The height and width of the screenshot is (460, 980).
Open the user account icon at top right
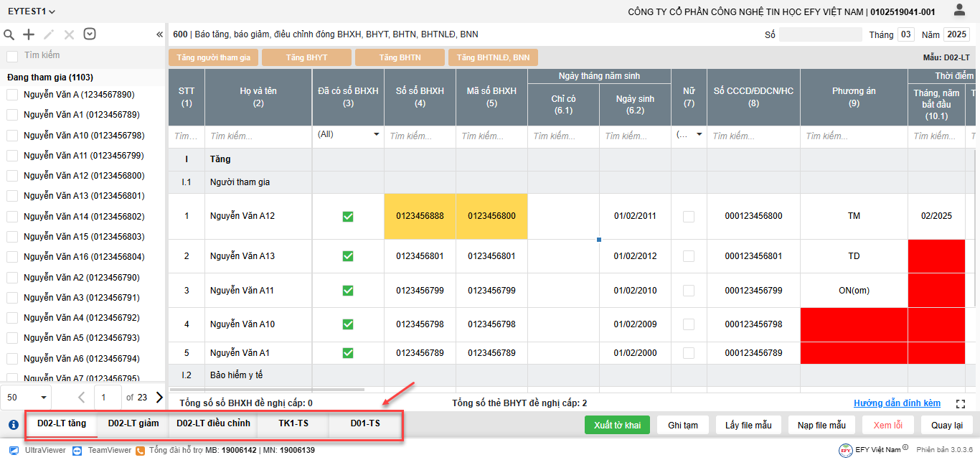[959, 10]
